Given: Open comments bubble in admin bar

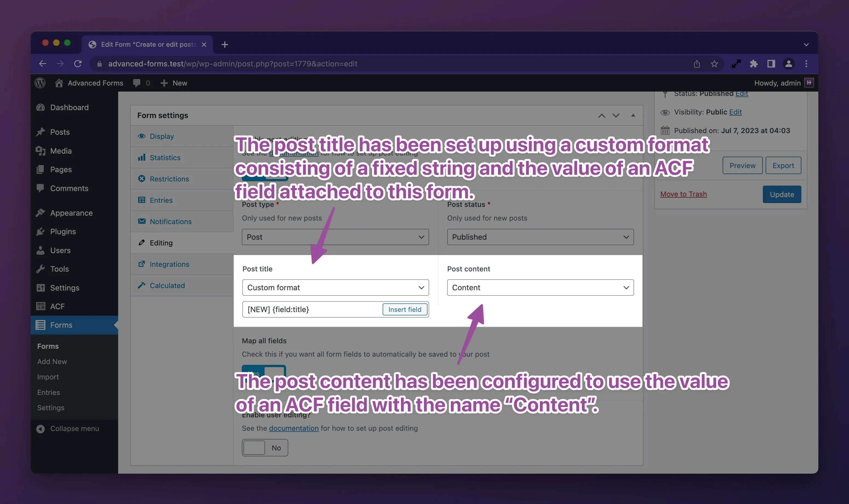Looking at the screenshot, I should tap(141, 83).
